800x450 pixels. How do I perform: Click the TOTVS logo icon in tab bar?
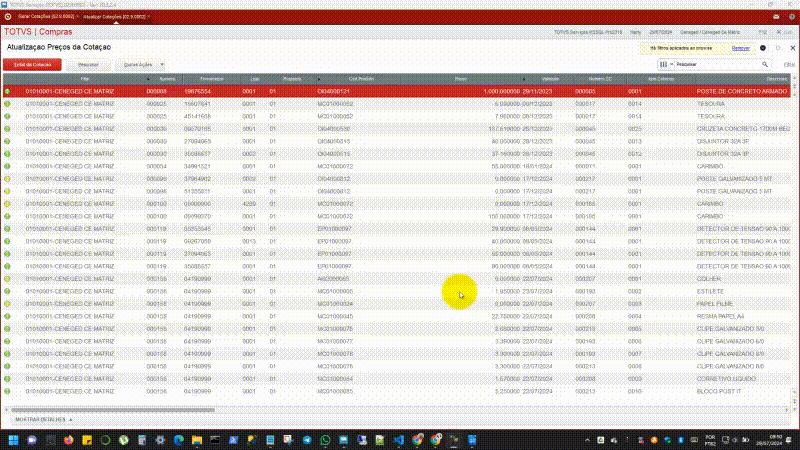pyautogui.click(x=9, y=16)
